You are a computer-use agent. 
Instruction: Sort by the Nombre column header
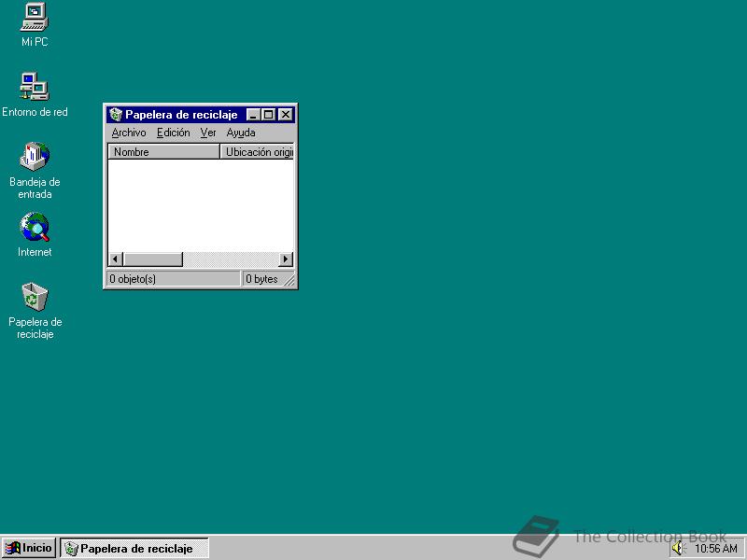click(x=164, y=152)
